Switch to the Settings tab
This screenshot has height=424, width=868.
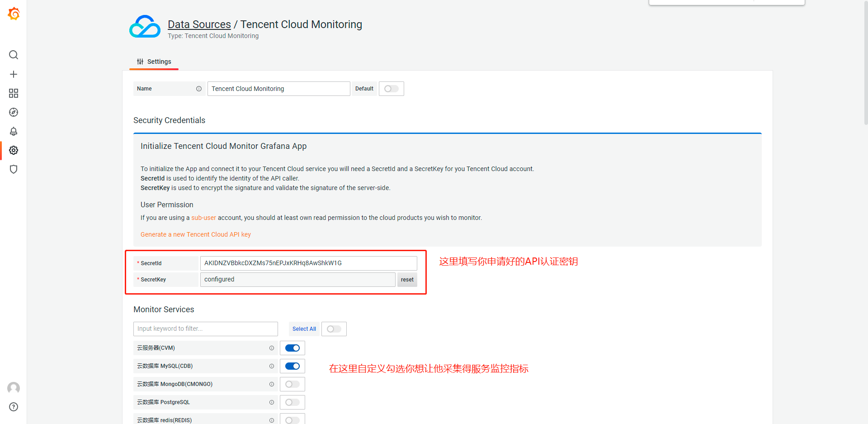click(x=154, y=62)
